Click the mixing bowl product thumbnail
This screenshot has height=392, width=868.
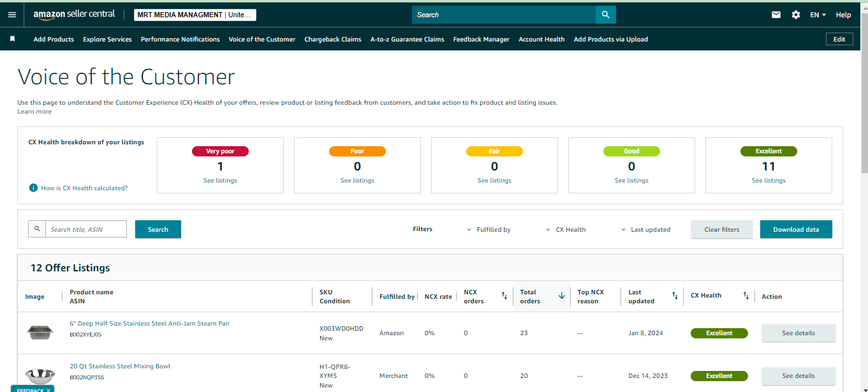point(40,375)
